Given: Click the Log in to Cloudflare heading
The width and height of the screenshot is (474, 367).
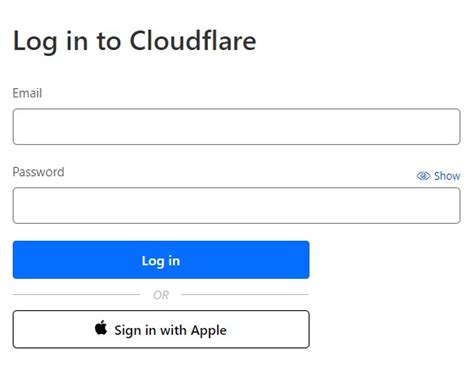Looking at the screenshot, I should coord(134,41).
